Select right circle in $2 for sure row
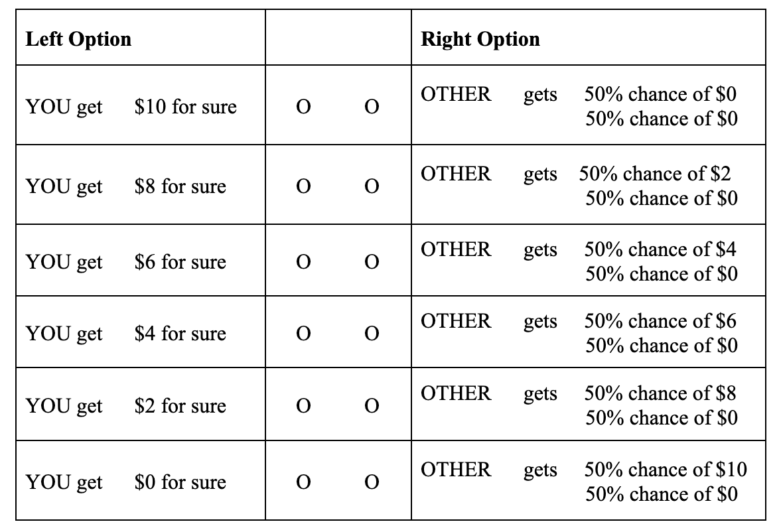 [372, 406]
